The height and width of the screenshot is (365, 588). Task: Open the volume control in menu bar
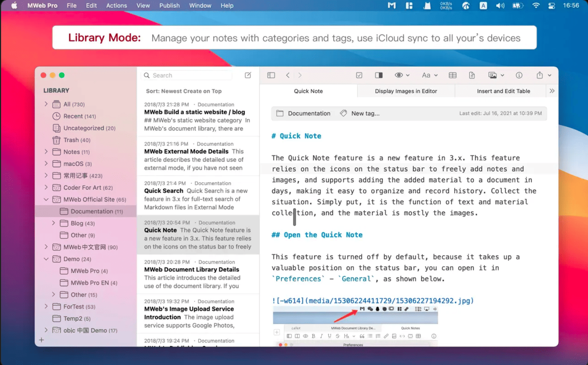point(500,6)
